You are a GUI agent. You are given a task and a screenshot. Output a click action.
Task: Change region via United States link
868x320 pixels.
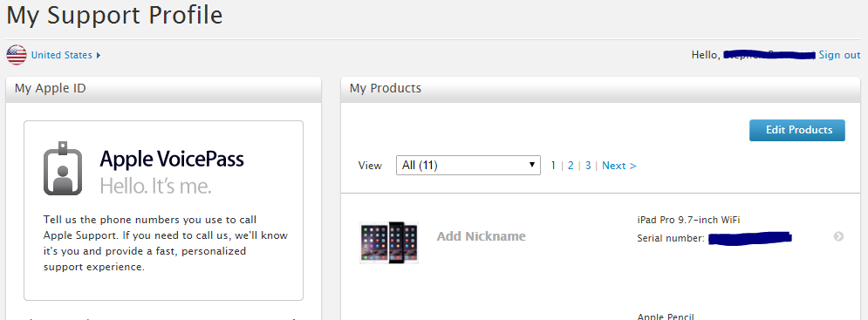click(61, 55)
